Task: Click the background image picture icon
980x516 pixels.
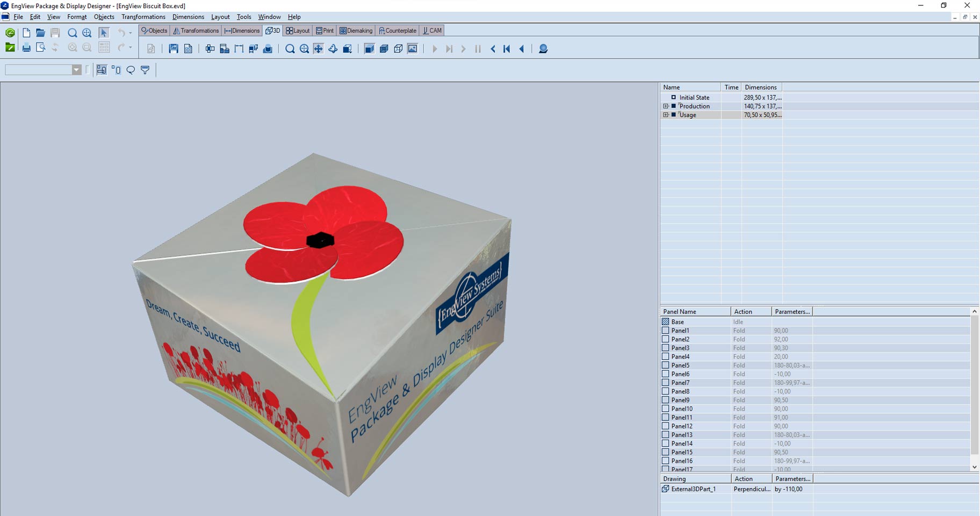Action: (413, 49)
